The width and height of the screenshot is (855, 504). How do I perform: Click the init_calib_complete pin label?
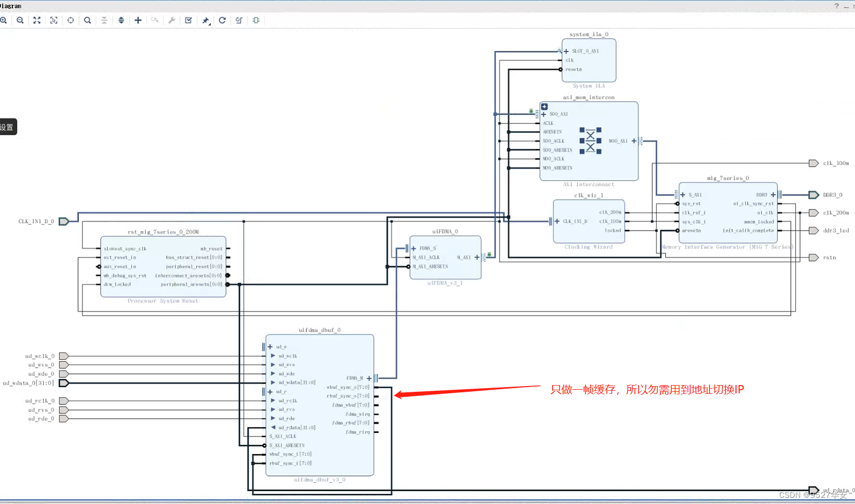(x=748, y=231)
